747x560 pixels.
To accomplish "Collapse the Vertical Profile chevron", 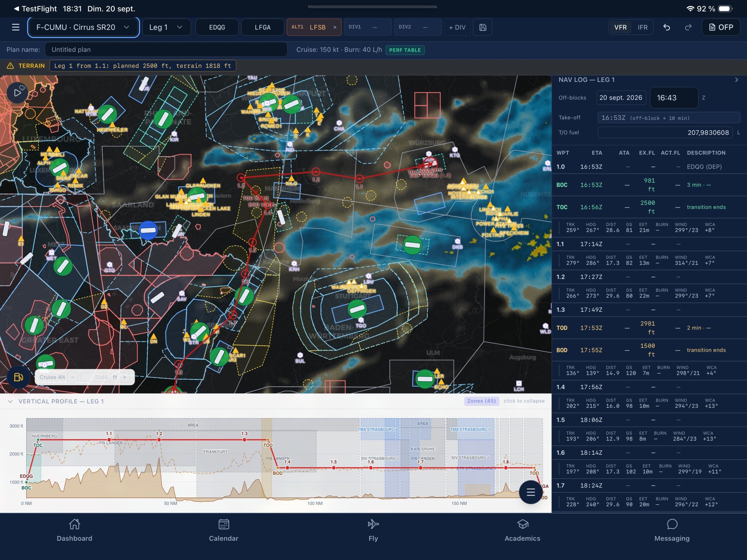I will click(x=11, y=401).
